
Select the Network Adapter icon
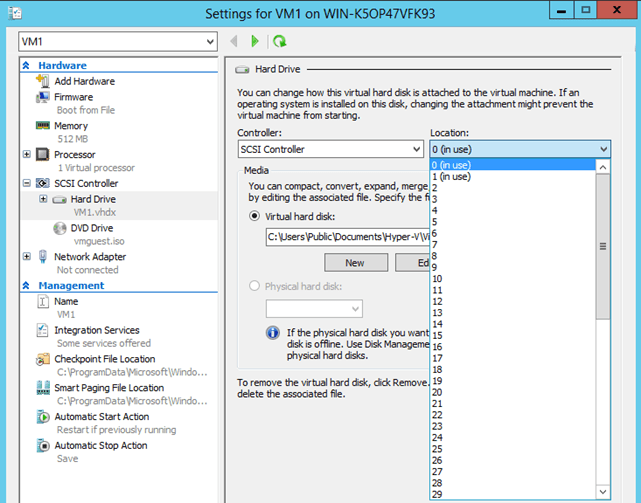[43, 256]
